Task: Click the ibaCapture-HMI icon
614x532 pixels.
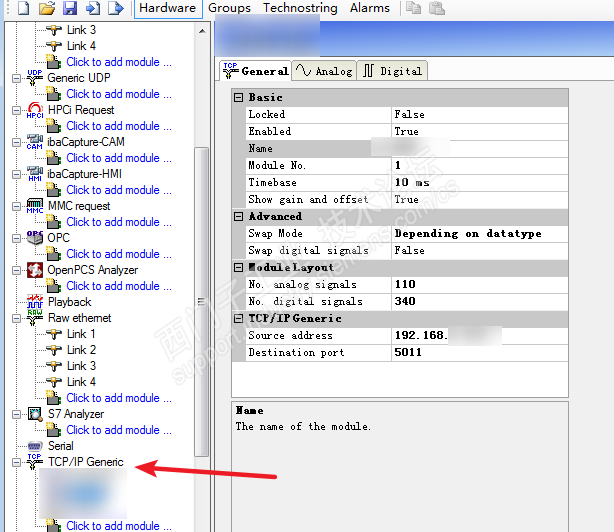Action: [35, 174]
